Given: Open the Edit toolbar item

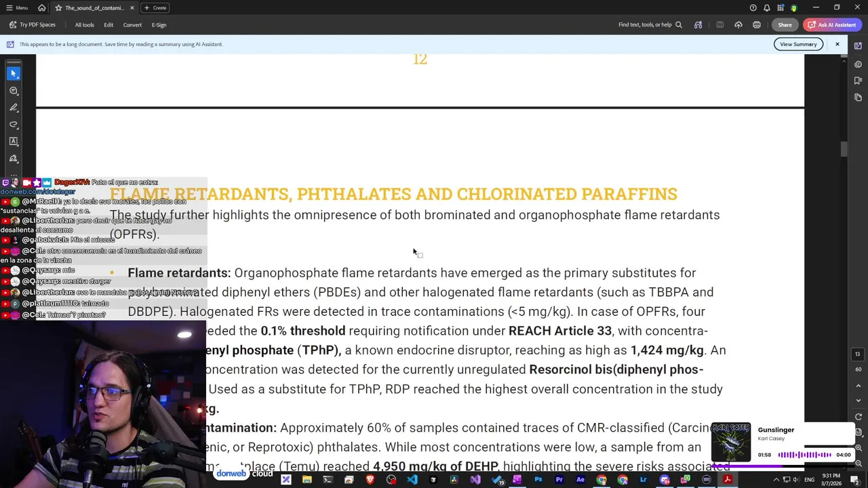Looking at the screenshot, I should (x=108, y=25).
